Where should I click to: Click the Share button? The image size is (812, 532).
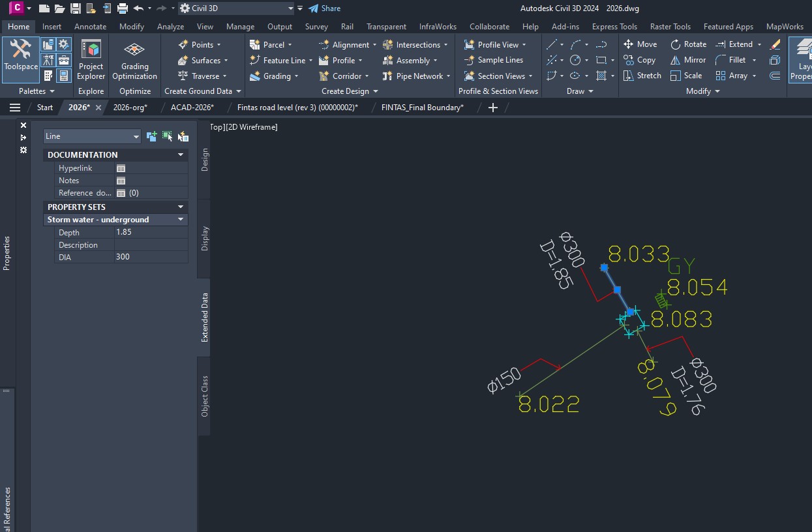[x=325, y=8]
